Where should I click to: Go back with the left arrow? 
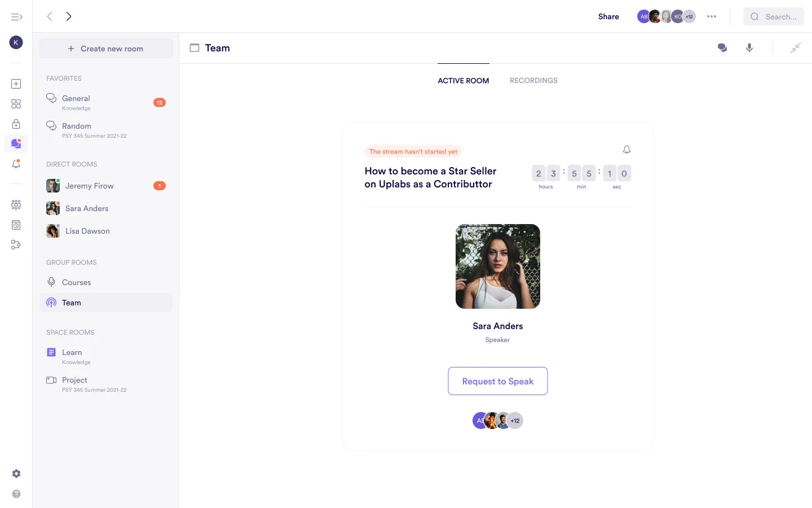pyautogui.click(x=50, y=16)
